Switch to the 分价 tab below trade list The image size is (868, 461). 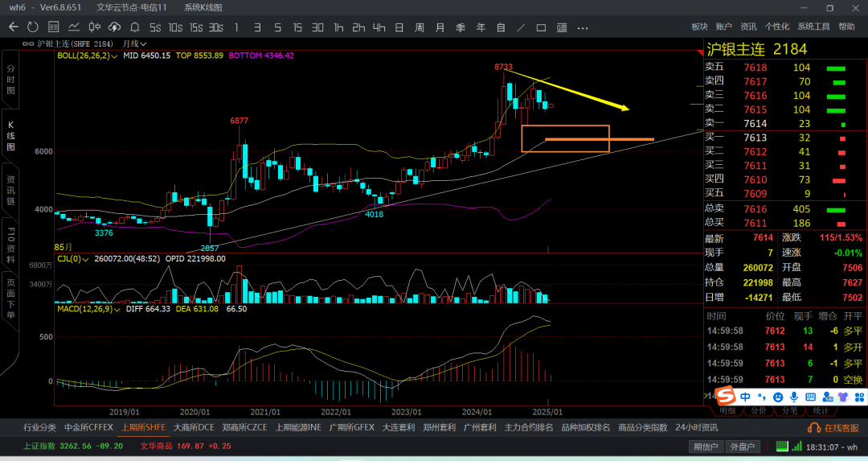click(x=759, y=411)
